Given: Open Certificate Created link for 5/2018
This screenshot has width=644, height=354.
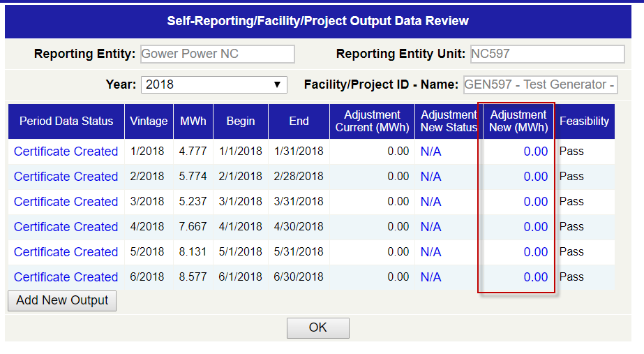Looking at the screenshot, I should click(x=66, y=252).
